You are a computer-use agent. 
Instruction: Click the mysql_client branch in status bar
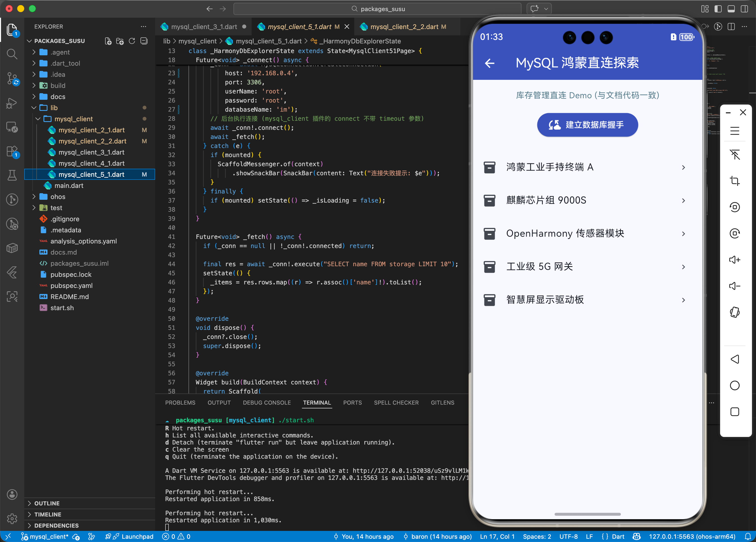[x=45, y=537]
